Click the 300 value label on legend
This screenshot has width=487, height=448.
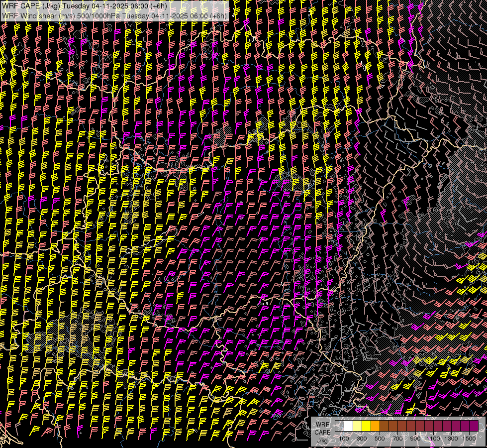pos(362,438)
